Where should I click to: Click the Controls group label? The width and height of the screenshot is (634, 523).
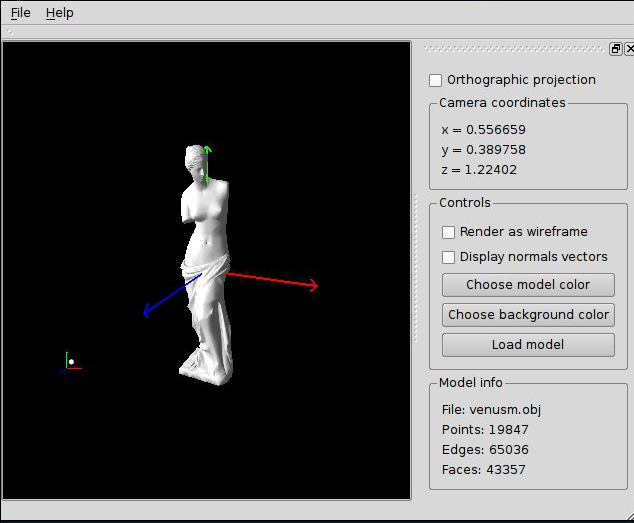tap(465, 203)
